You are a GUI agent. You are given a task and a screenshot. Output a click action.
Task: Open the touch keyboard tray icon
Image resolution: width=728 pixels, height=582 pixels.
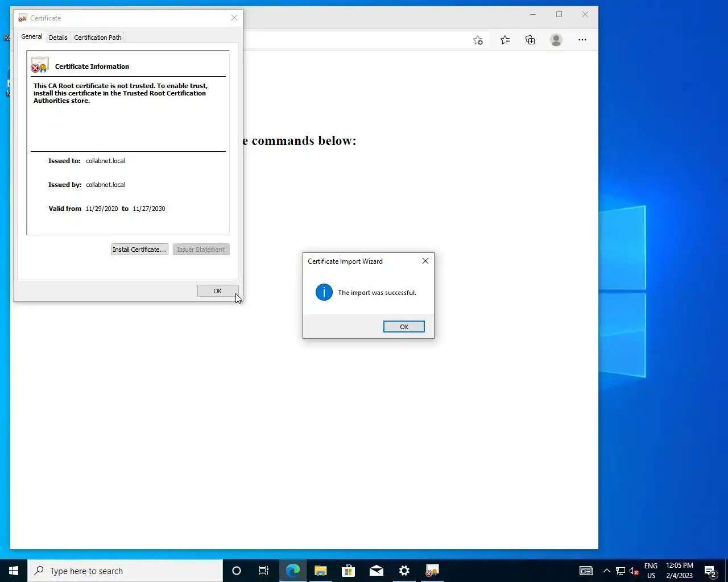586,571
